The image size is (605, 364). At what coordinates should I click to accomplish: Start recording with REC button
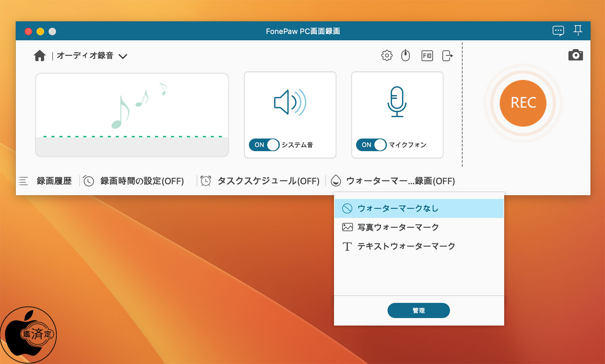pyautogui.click(x=523, y=103)
